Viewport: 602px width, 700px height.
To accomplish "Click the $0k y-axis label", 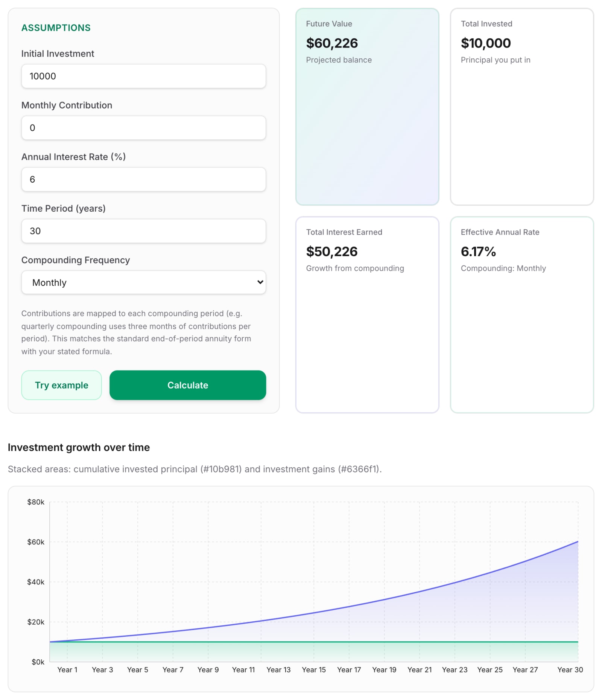I will pyautogui.click(x=38, y=662).
